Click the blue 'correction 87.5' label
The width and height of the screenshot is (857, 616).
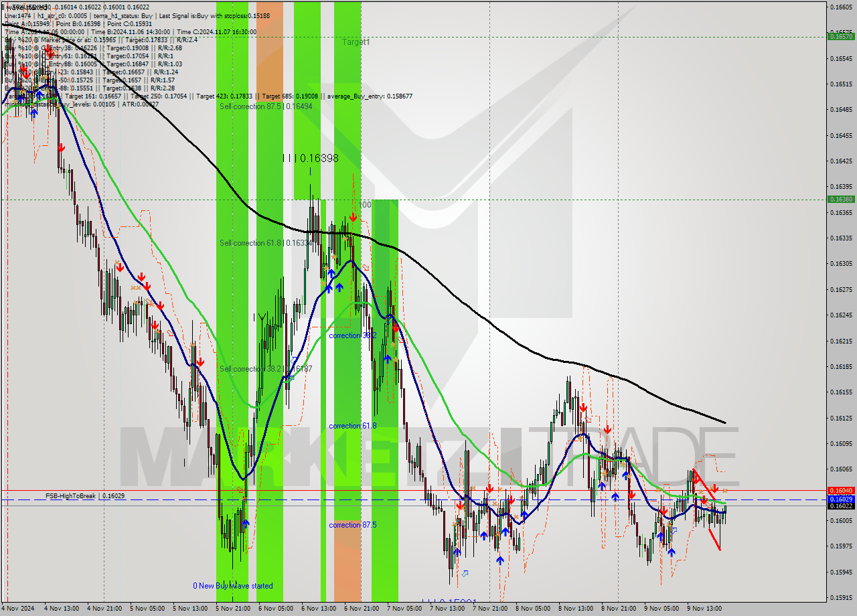pos(353,524)
